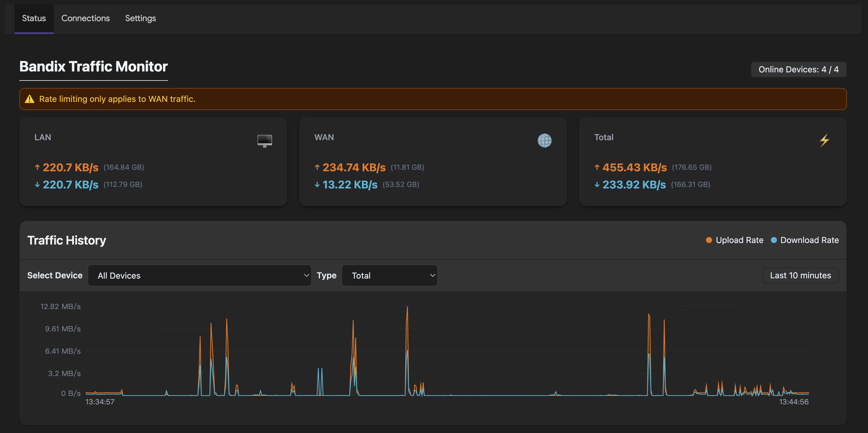
Task: Click the yellow warning triangle icon
Action: (30, 99)
